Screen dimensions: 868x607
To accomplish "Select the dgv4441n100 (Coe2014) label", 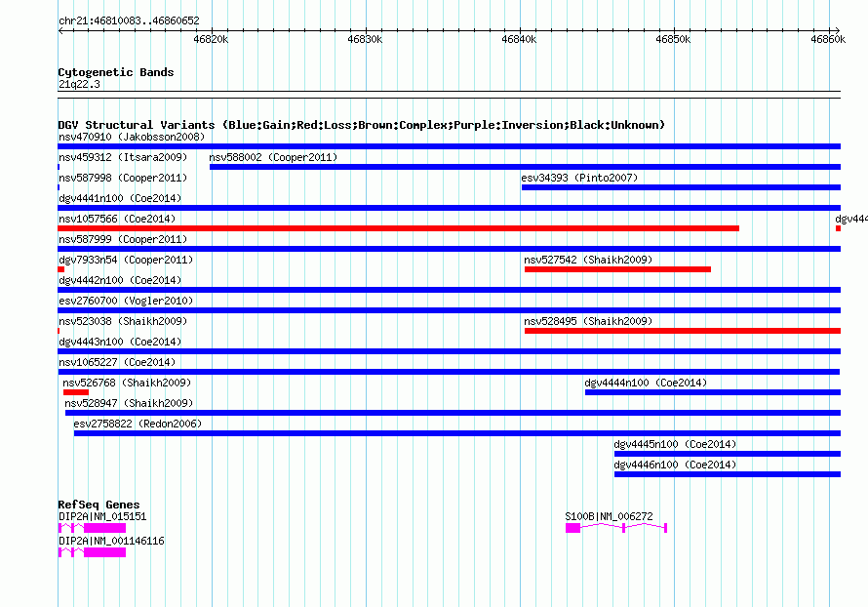I will [120, 198].
